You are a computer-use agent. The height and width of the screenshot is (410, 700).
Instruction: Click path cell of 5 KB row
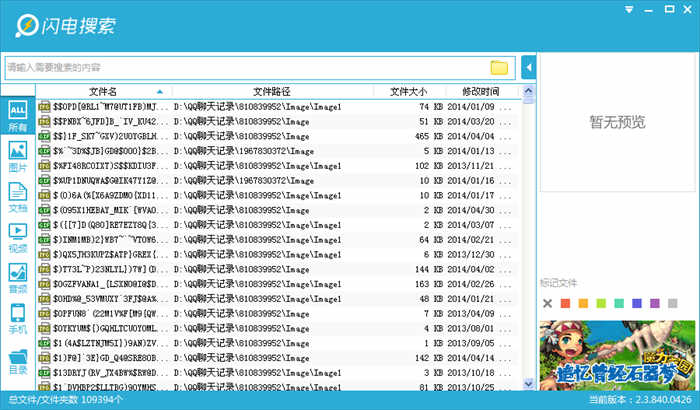coord(244,151)
